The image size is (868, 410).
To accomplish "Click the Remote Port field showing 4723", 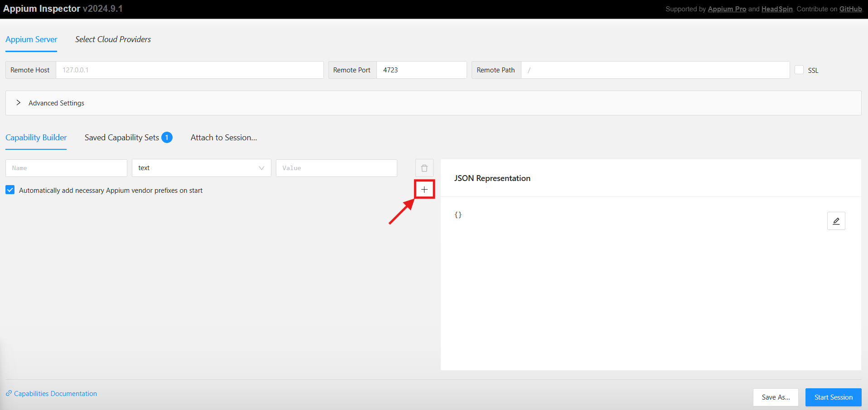I will coord(422,70).
